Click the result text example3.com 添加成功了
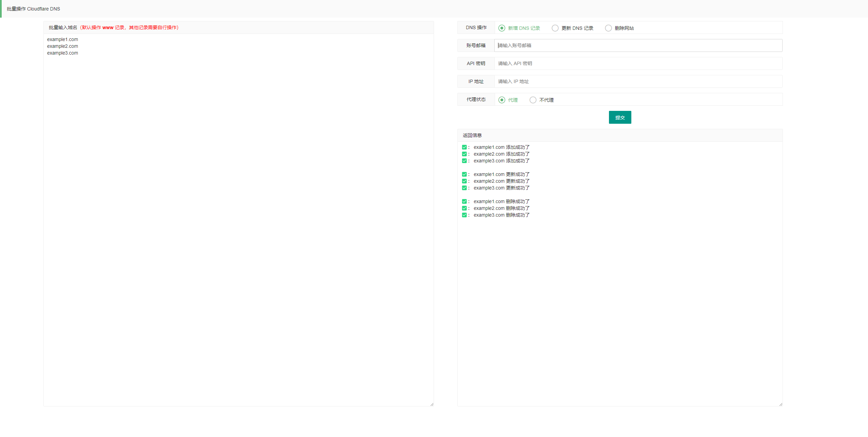 coord(501,161)
